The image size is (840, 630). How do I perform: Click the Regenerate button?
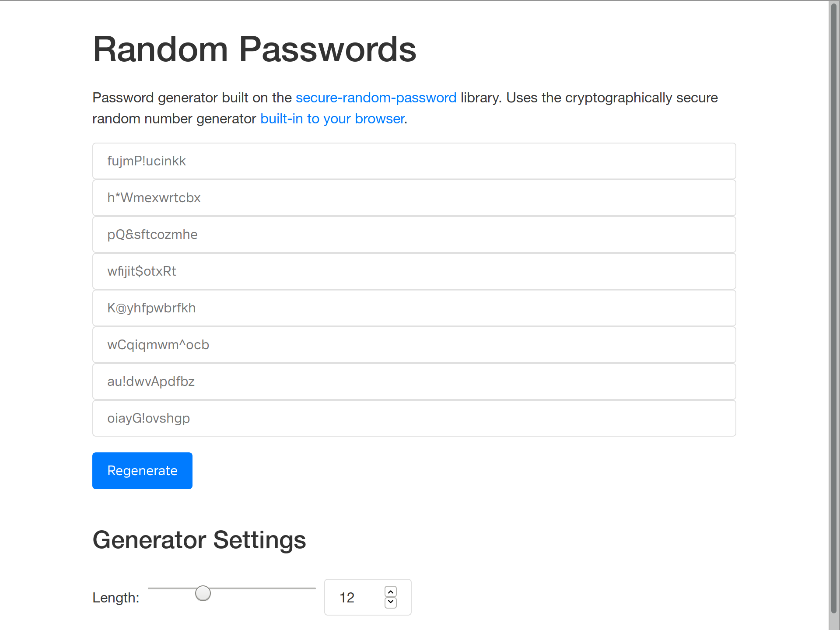142,471
